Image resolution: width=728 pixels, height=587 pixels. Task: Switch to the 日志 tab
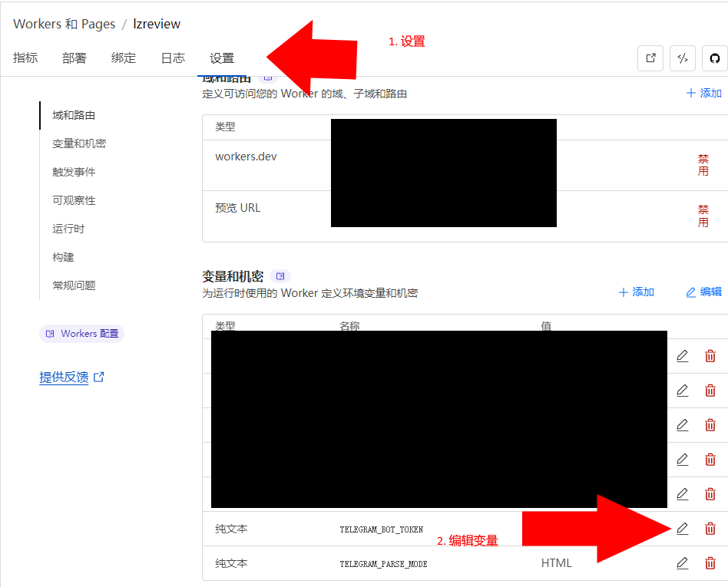click(x=173, y=58)
